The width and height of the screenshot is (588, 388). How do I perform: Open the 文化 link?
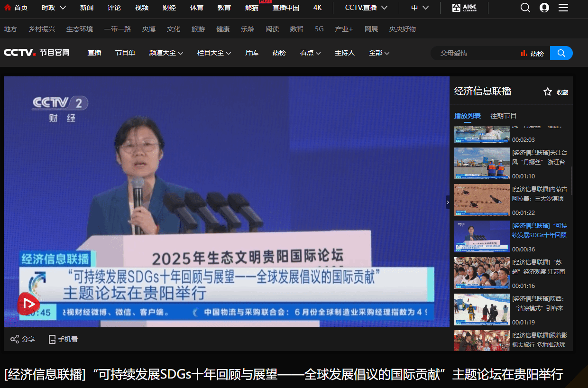[174, 29]
